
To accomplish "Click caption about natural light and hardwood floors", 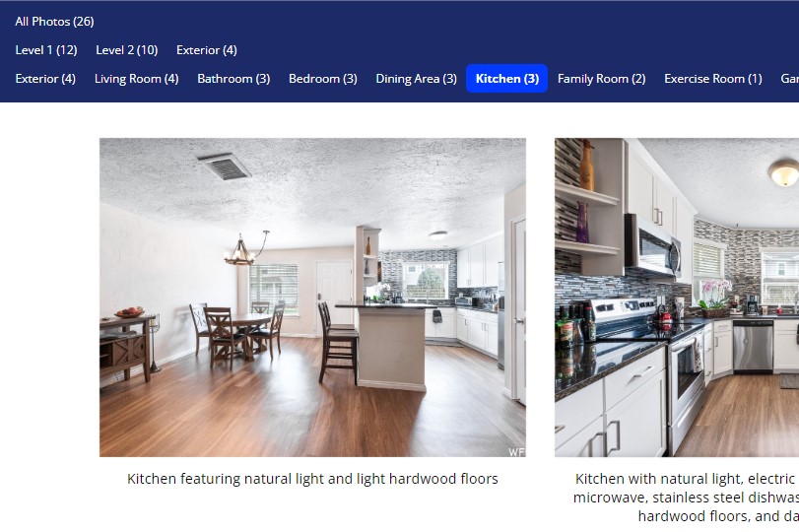I will pyautogui.click(x=312, y=479).
